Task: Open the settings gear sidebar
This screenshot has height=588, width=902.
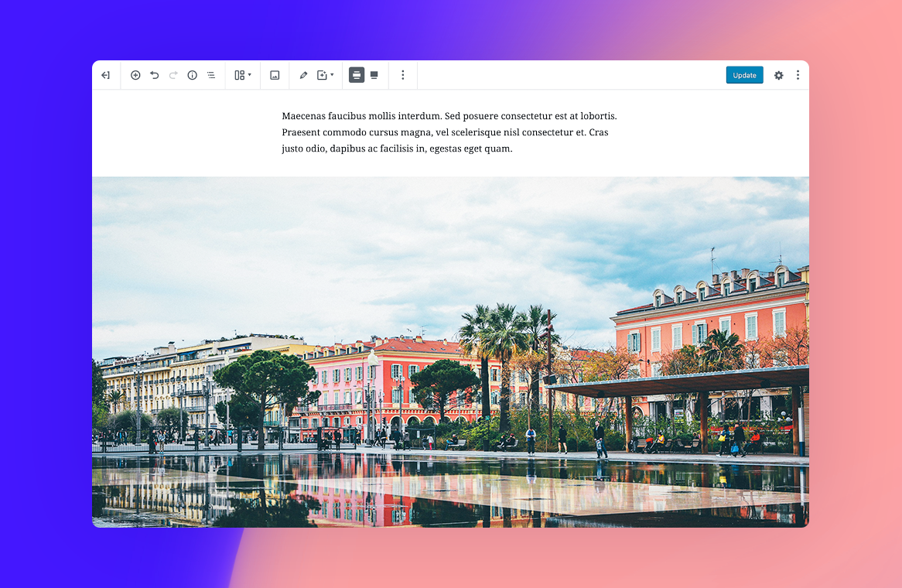Action: (778, 75)
